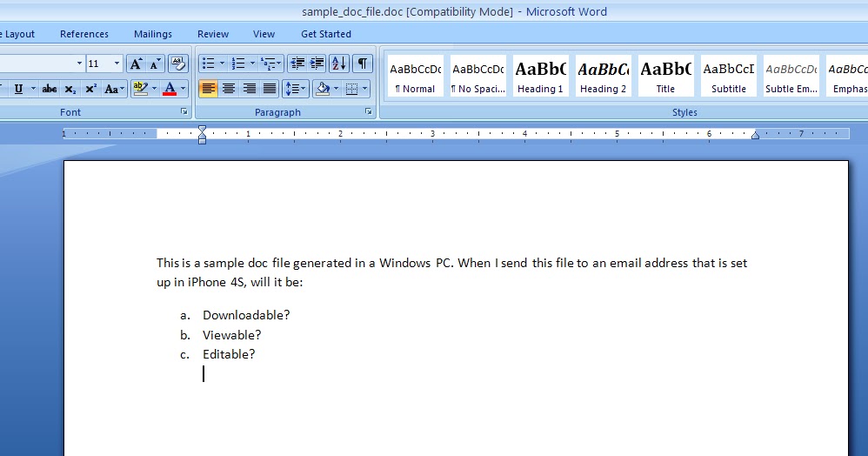
Task: Apply the No Spacing style
Action: click(478, 76)
